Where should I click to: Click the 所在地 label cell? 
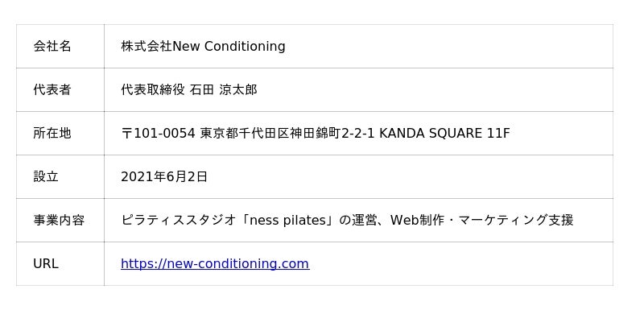click(60, 133)
